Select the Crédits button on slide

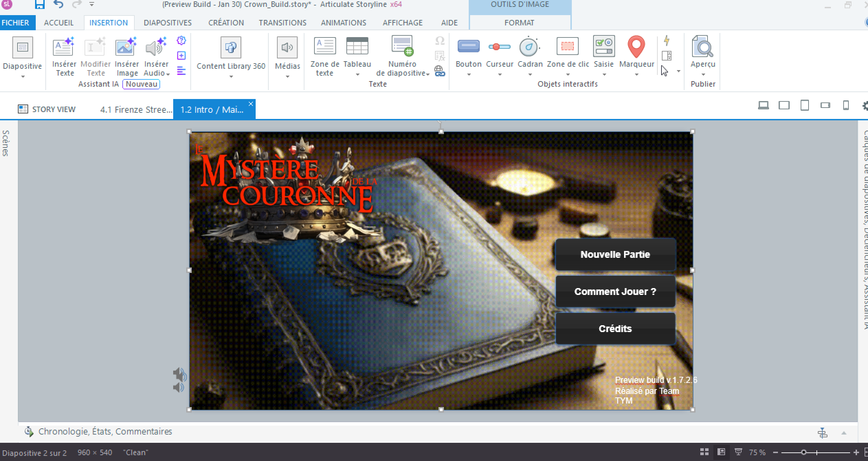tap(615, 329)
